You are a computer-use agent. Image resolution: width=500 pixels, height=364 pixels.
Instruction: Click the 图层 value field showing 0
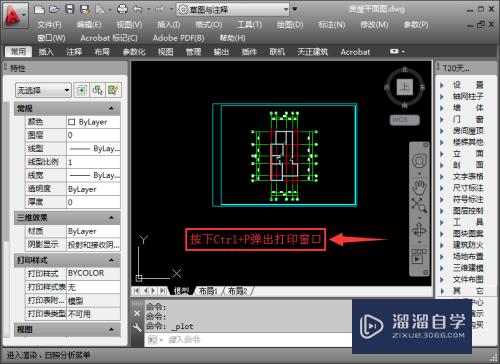(93, 135)
